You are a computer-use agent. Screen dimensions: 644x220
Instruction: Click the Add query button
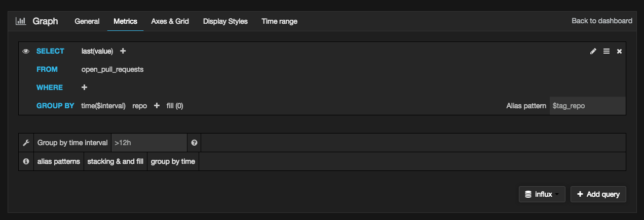[x=598, y=194]
